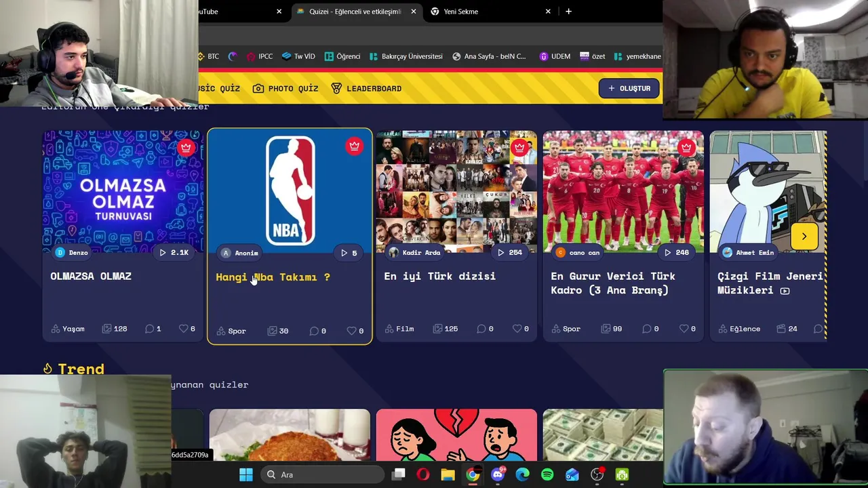Click the Oluştur create button
This screenshot has width=868, height=488.
629,88
